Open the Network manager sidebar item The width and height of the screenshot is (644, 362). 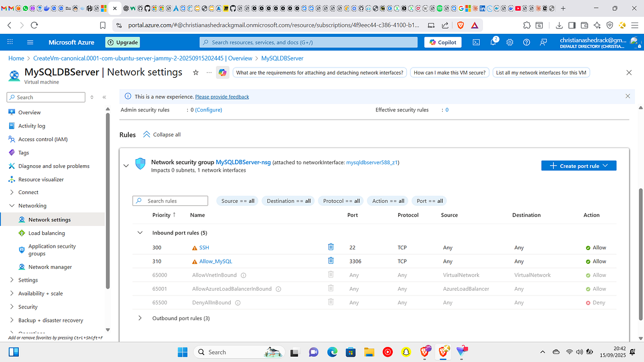point(51,267)
